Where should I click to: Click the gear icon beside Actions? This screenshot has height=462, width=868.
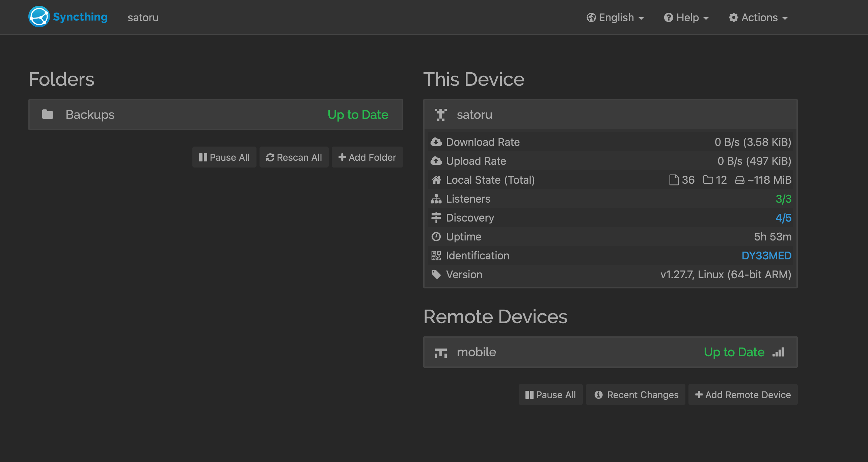[x=733, y=18]
